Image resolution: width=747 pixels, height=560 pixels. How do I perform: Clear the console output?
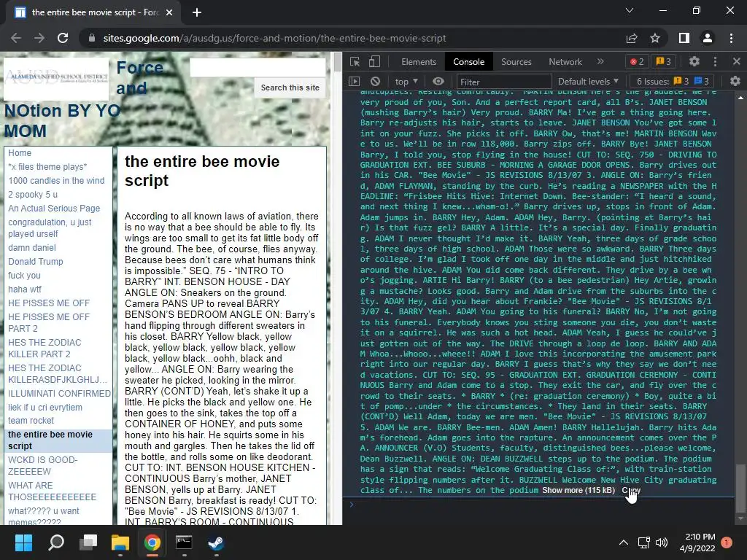tap(376, 82)
